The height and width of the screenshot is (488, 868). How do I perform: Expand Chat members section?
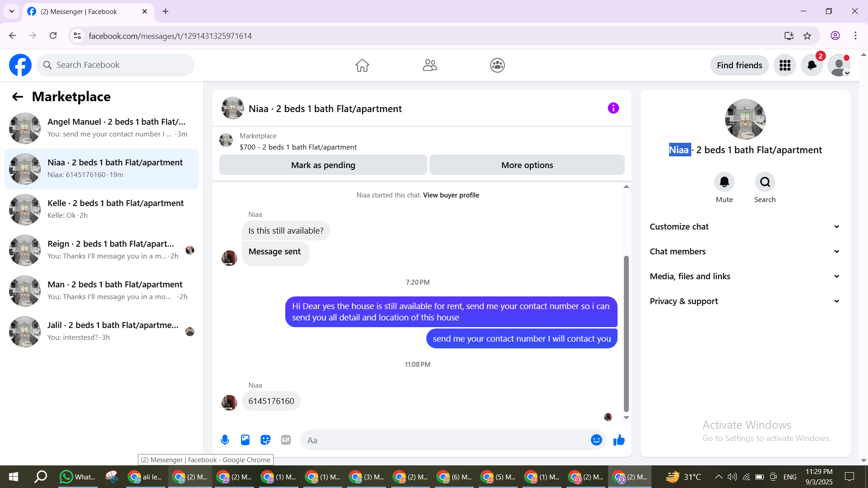point(745,252)
